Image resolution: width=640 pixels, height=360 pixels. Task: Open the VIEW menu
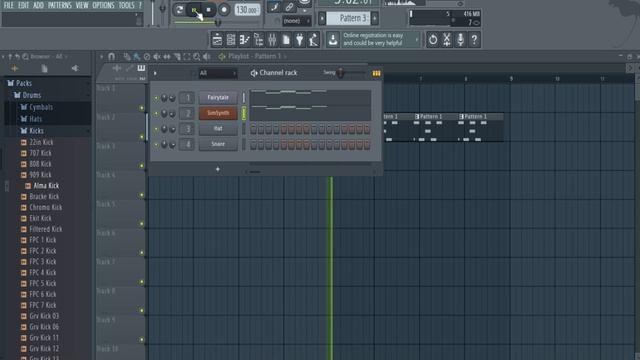[82, 5]
